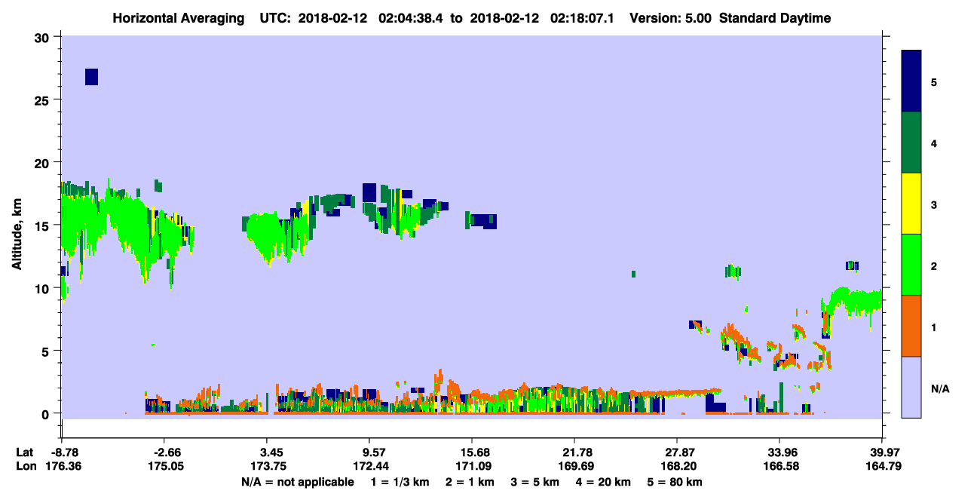Screen dimensions: 980x503
Task: Click the color bar label 'N/A'
Action: pos(940,388)
